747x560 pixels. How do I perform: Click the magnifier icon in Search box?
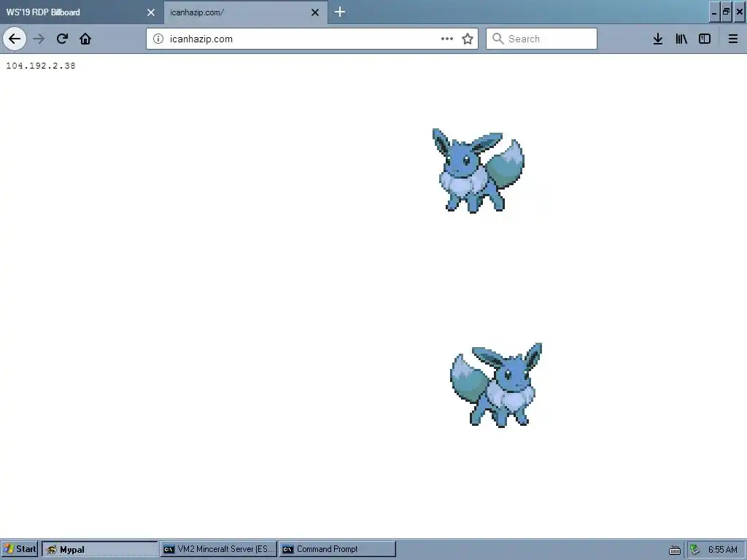click(498, 39)
